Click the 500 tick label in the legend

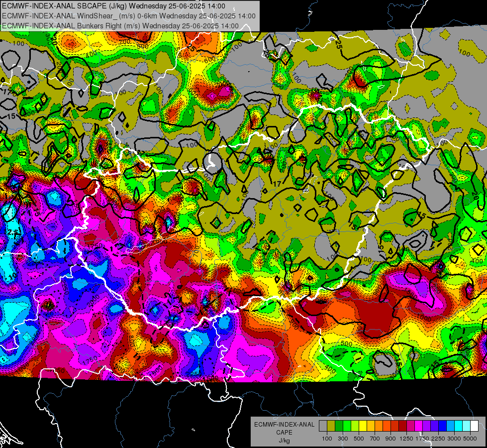(x=359, y=439)
